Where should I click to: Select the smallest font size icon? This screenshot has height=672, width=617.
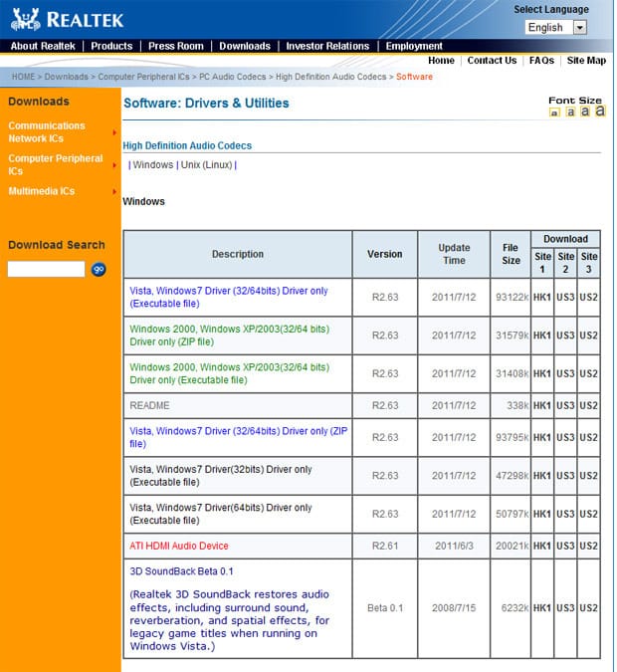point(554,112)
